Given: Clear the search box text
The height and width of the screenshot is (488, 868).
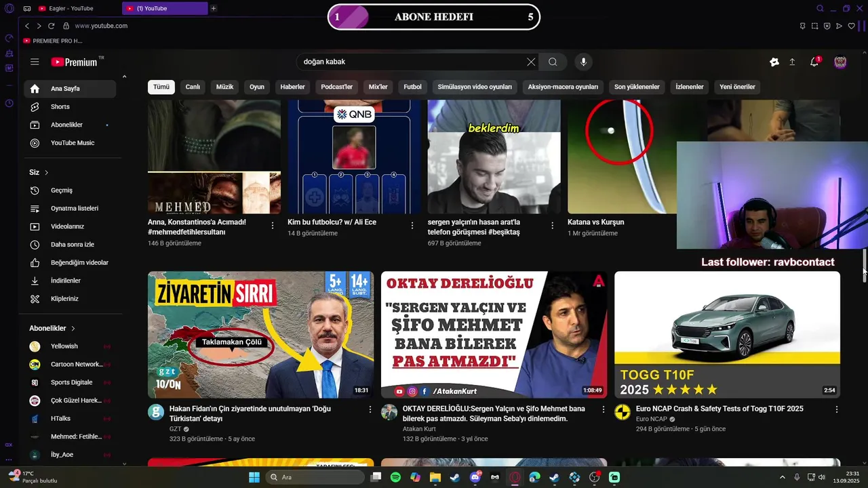Looking at the screenshot, I should [x=531, y=62].
